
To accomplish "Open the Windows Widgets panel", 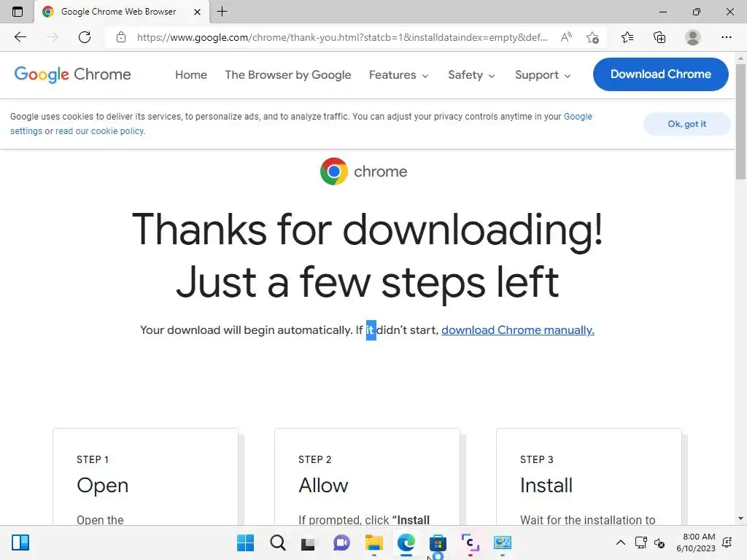I will [20, 542].
